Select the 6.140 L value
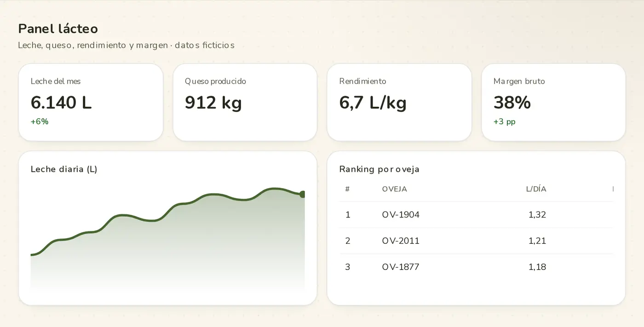The image size is (644, 327). 61,102
